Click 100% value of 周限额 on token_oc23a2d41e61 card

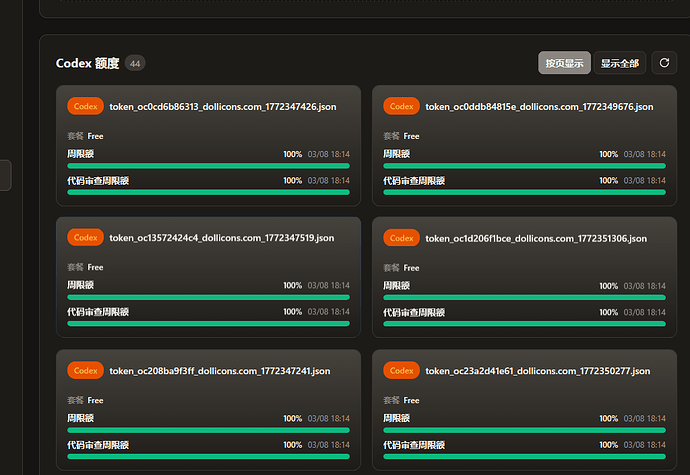pos(609,418)
